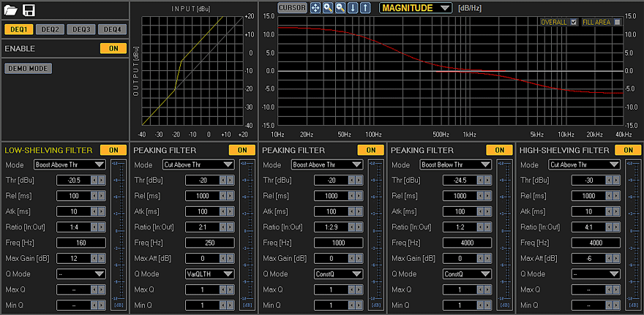Image resolution: width=644 pixels, height=315 pixels.
Task: Switch to the DEQ4 tab
Action: (x=113, y=29)
